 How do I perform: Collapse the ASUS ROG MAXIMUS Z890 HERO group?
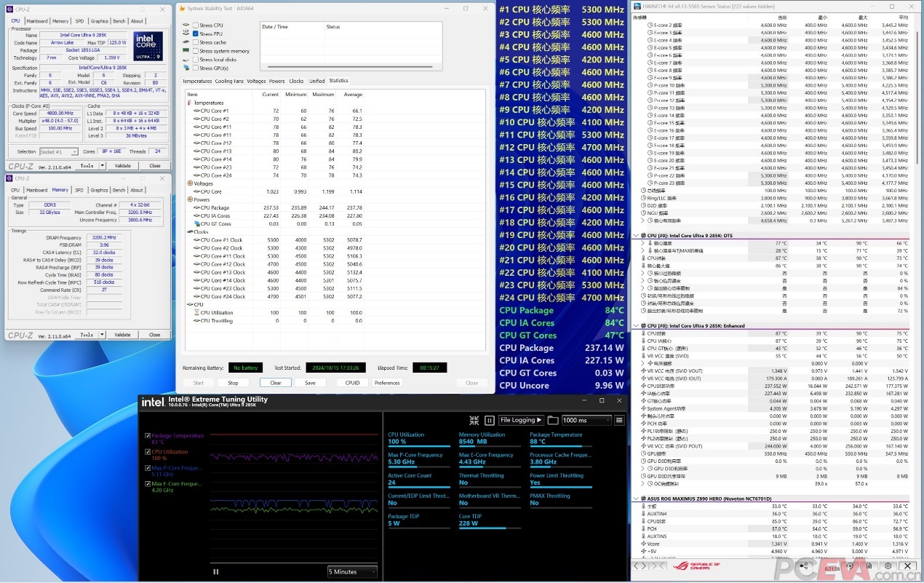(635, 499)
